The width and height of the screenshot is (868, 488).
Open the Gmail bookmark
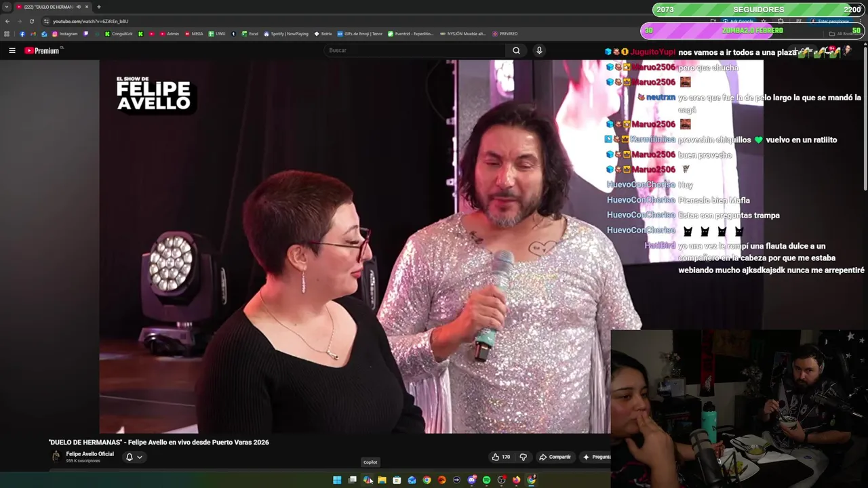click(33, 34)
